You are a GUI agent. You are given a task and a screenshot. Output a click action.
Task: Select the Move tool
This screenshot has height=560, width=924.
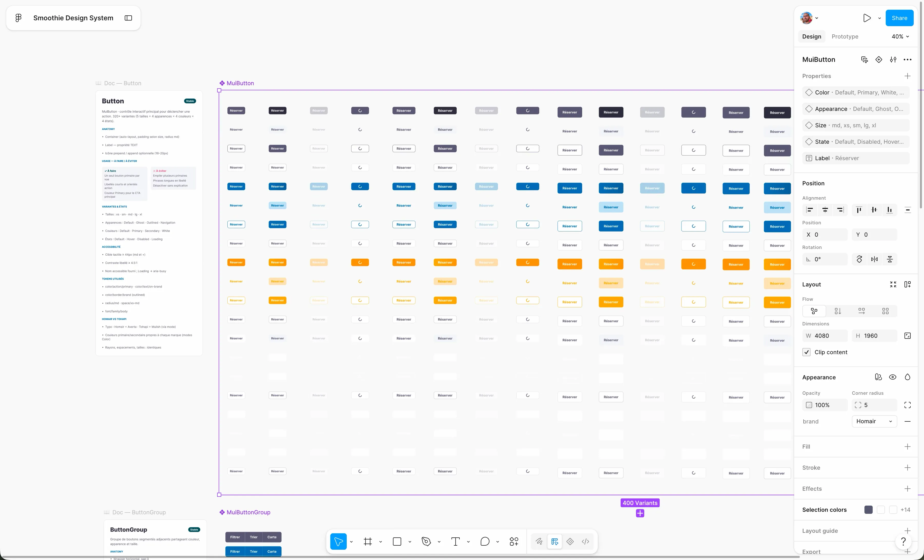(338, 541)
